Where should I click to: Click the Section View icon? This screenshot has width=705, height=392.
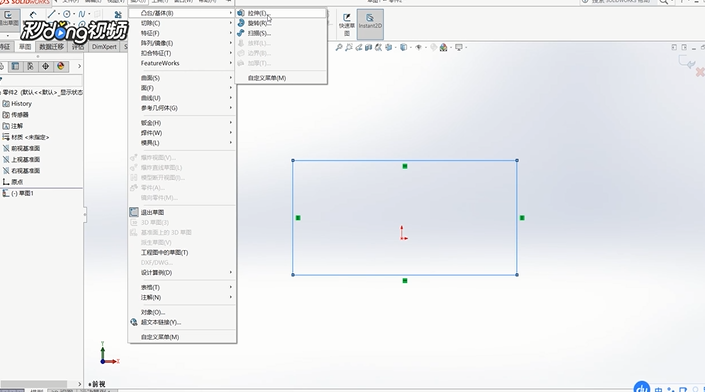[x=369, y=47]
